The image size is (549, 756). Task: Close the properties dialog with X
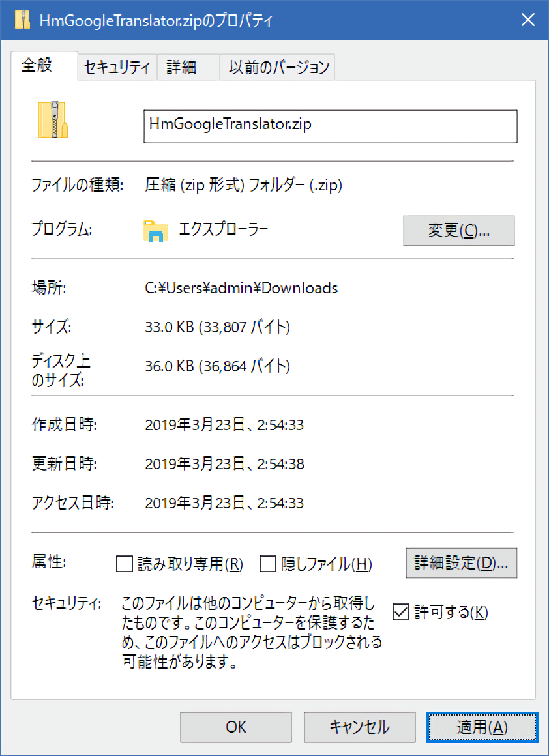(x=527, y=20)
